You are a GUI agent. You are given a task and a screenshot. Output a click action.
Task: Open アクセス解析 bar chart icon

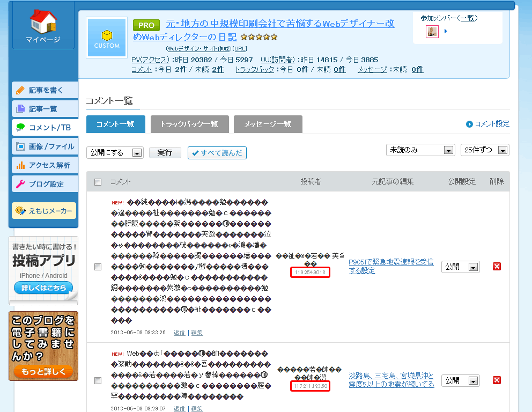coord(20,165)
